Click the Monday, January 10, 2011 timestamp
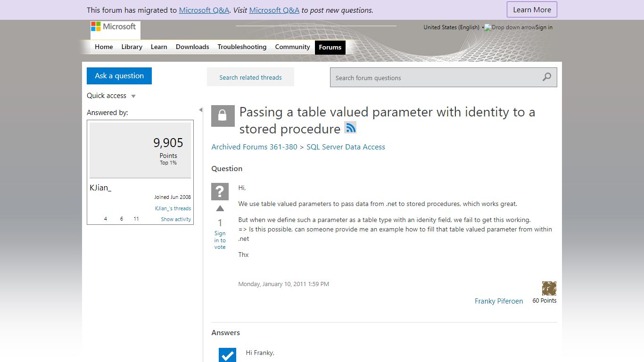This screenshot has height=362, width=644. [283, 284]
